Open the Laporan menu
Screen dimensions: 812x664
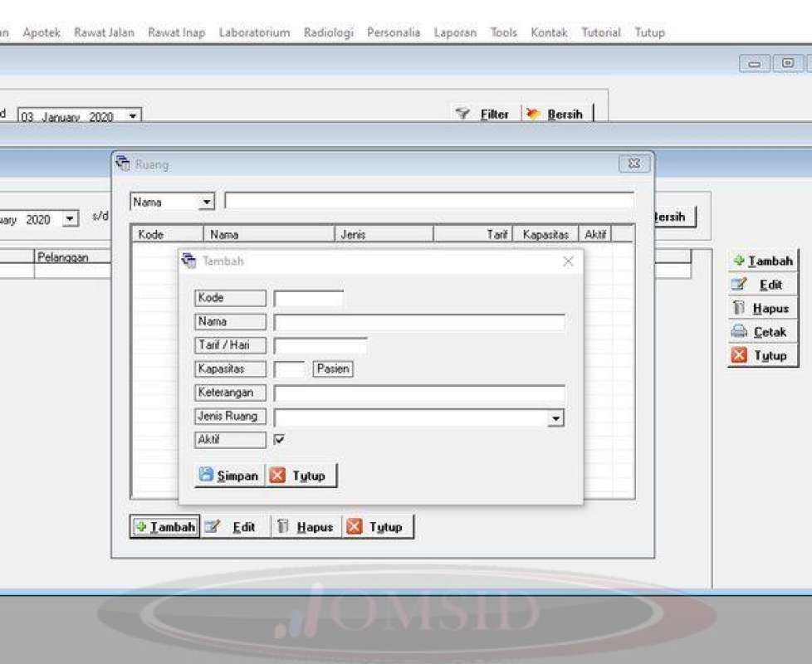(454, 32)
